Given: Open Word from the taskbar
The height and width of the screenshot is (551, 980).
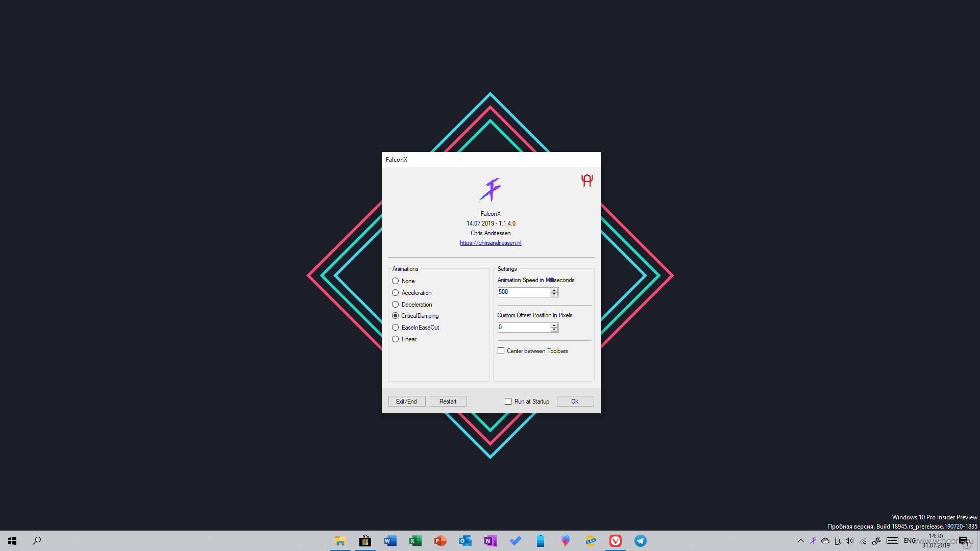Looking at the screenshot, I should 390,541.
